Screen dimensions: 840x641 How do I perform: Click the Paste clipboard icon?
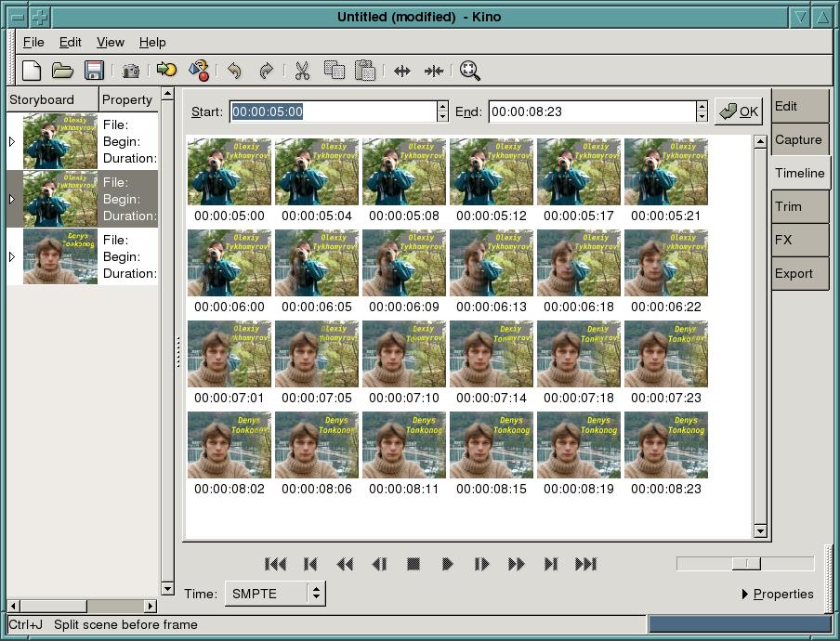pyautogui.click(x=365, y=71)
